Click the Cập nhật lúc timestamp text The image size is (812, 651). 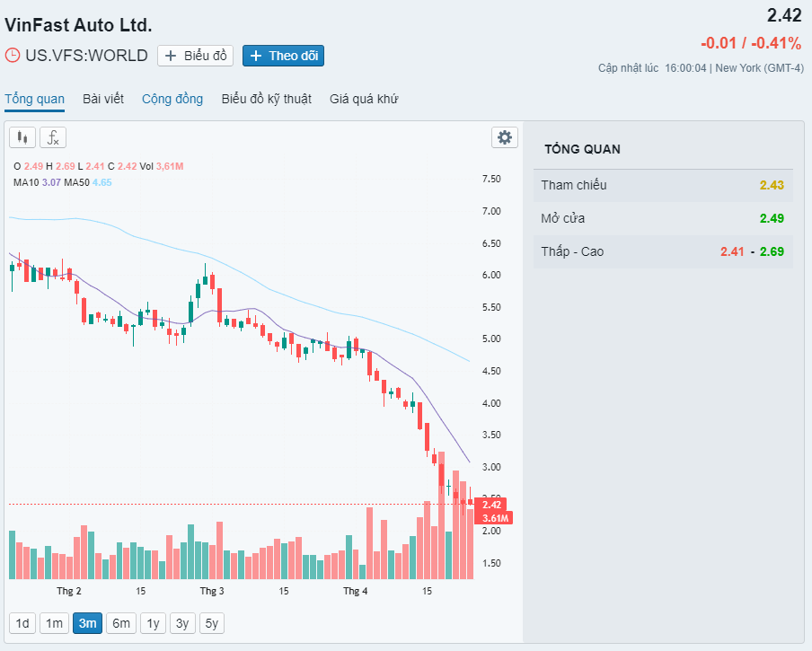pos(701,67)
